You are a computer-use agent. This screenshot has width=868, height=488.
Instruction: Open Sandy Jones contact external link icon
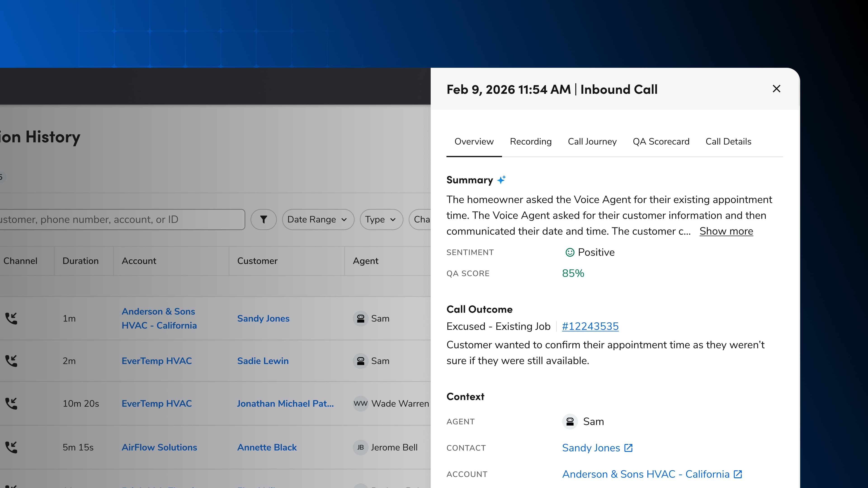pos(628,448)
